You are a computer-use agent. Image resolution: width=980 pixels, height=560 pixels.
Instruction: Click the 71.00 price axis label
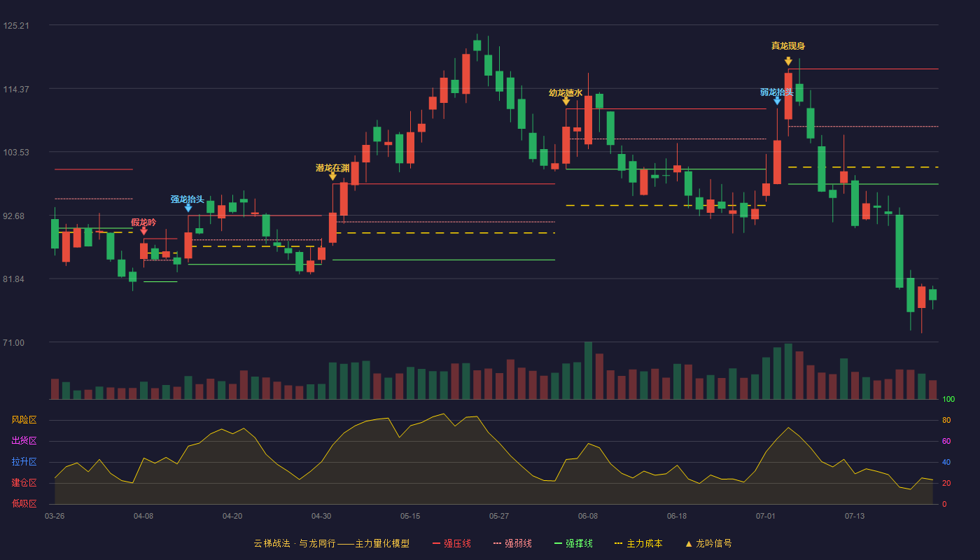coord(14,342)
